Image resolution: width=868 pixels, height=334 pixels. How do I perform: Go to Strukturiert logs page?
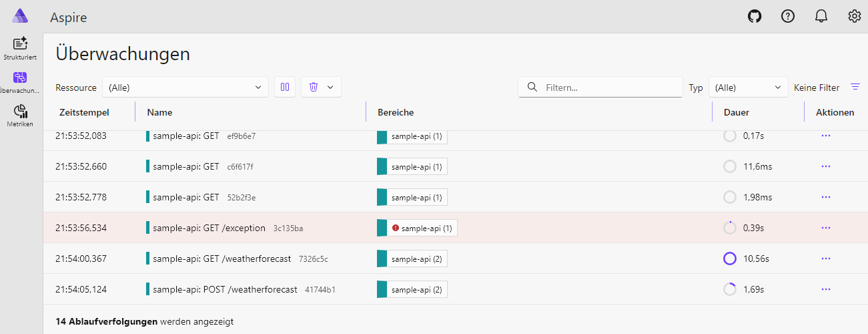tap(20, 49)
